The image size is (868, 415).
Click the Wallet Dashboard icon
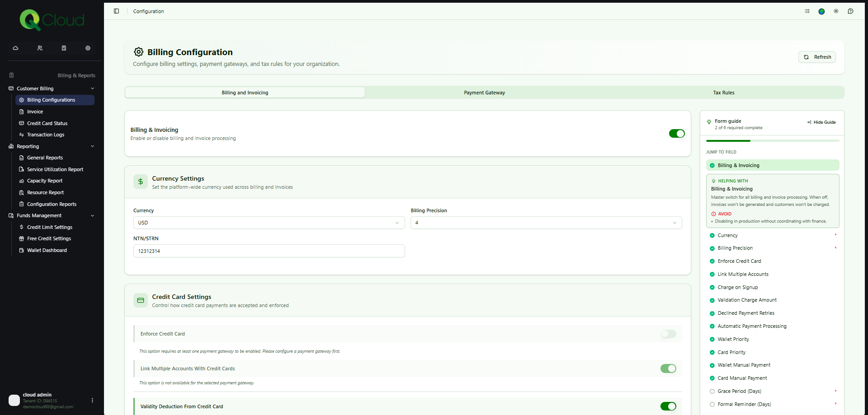point(21,250)
